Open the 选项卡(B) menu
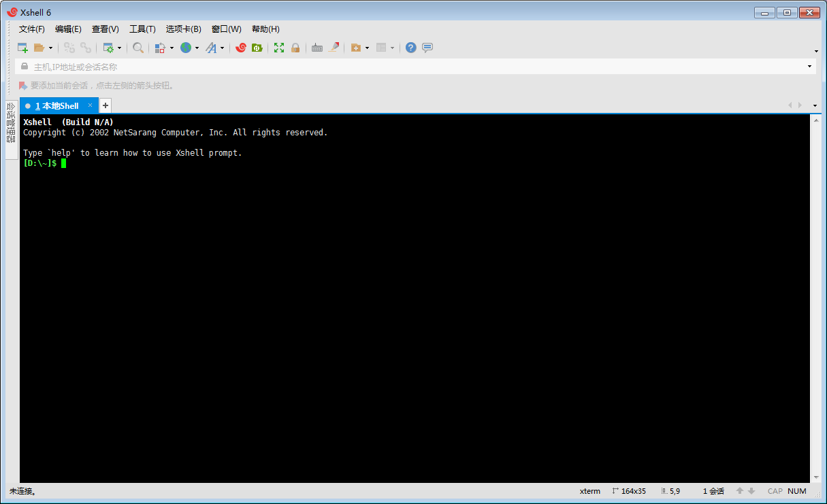This screenshot has width=827, height=504. click(x=184, y=29)
